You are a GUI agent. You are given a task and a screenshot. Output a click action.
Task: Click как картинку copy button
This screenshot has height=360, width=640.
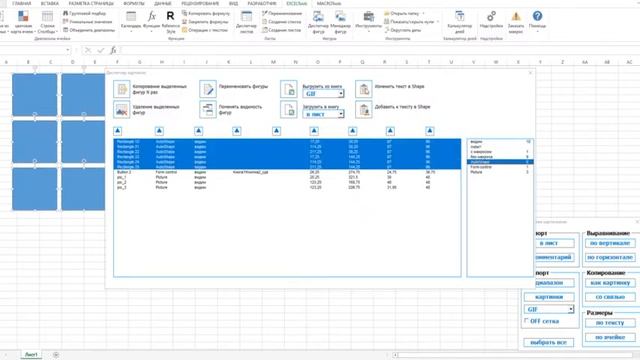click(610, 283)
